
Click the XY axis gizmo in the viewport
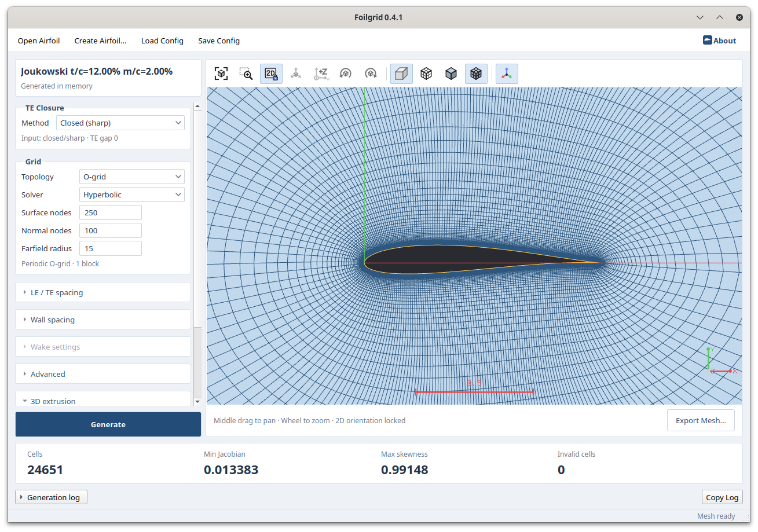(x=721, y=361)
